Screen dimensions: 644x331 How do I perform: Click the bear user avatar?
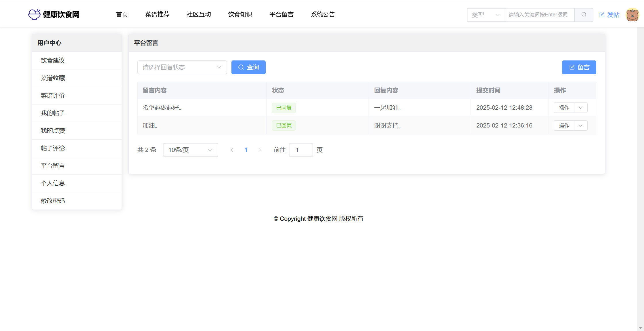coord(632,15)
